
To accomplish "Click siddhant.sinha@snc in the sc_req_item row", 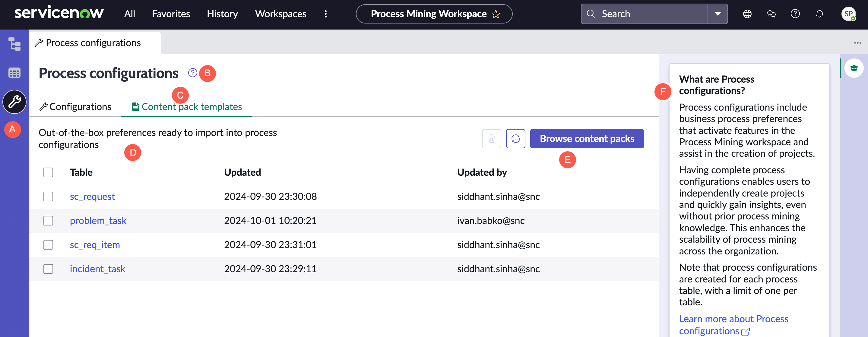I will click(x=498, y=245).
